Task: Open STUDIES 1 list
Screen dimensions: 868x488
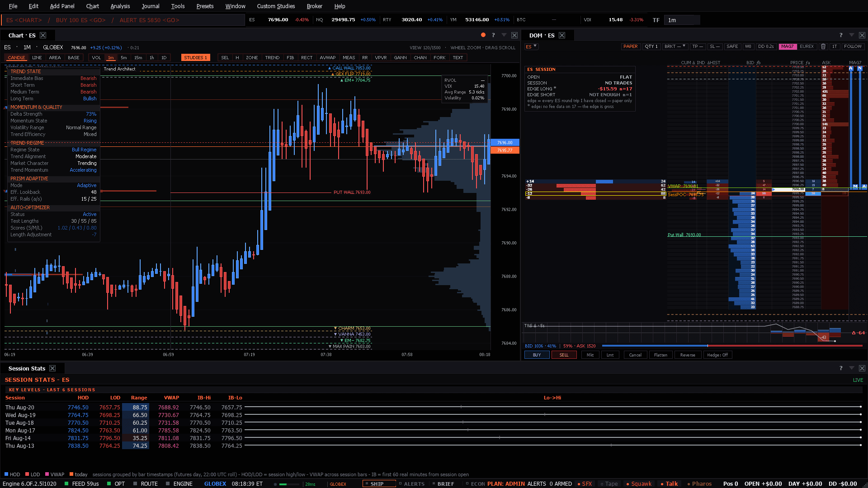Action: tap(196, 58)
